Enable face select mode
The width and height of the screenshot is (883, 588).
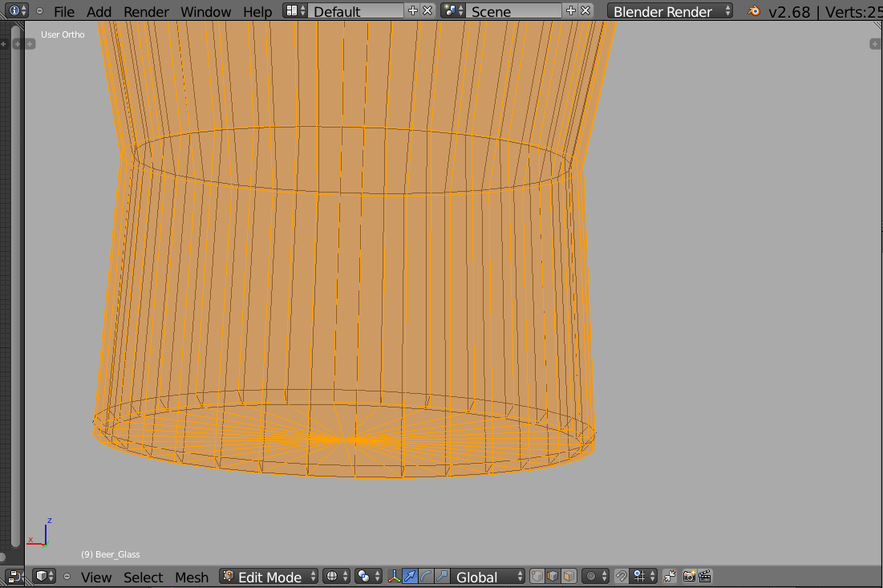(x=568, y=576)
